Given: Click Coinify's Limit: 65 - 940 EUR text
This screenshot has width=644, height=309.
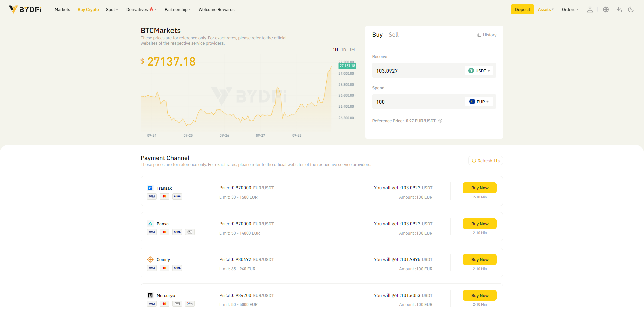Looking at the screenshot, I should (x=238, y=269).
